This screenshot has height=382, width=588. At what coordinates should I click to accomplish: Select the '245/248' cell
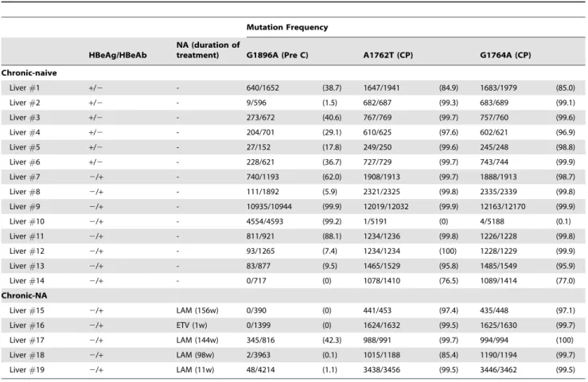coord(494,147)
